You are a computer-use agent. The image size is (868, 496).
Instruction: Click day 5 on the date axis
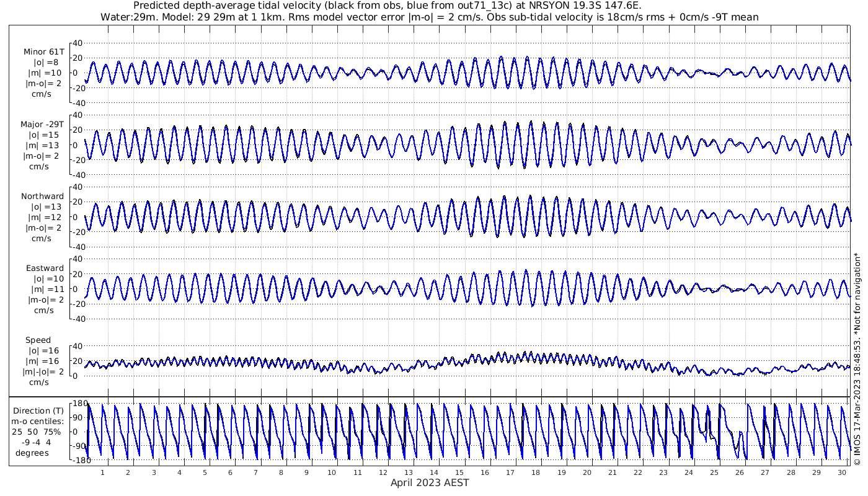(204, 472)
